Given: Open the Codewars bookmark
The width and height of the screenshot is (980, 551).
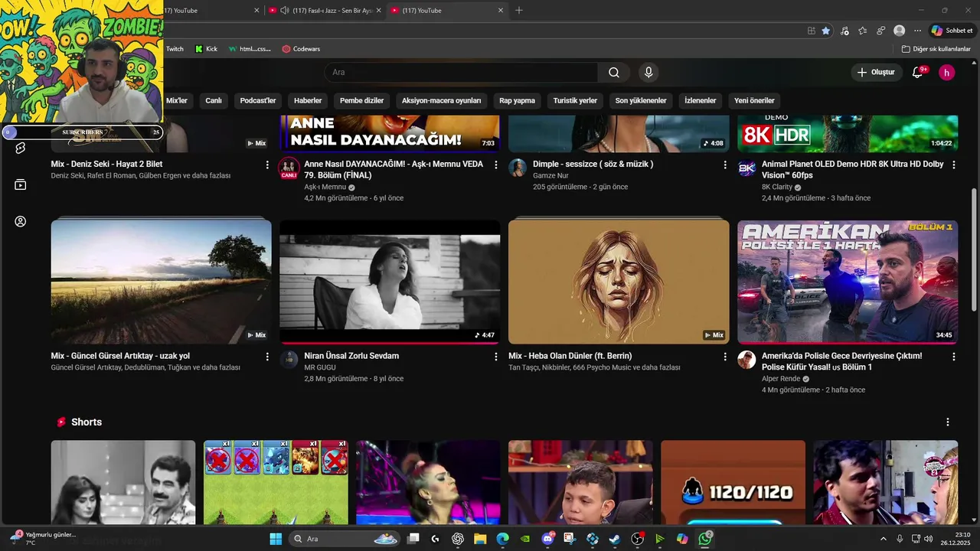Looking at the screenshot, I should pyautogui.click(x=301, y=49).
